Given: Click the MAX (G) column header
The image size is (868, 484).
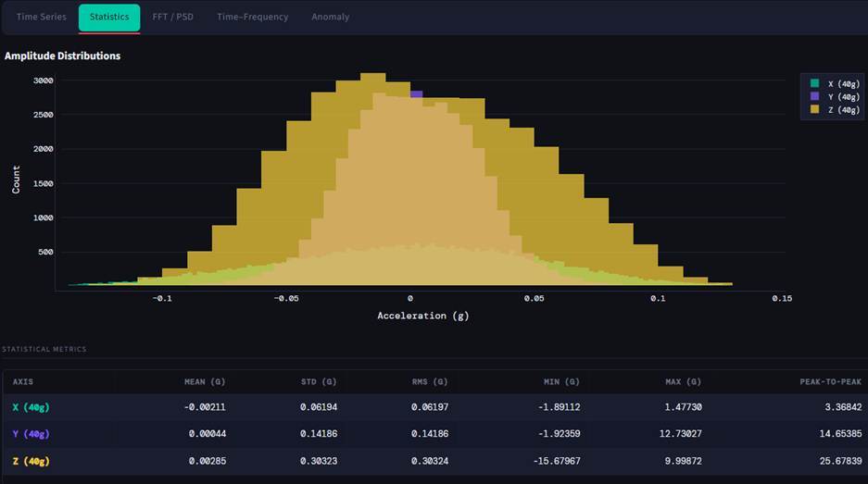Looking at the screenshot, I should (x=684, y=381).
